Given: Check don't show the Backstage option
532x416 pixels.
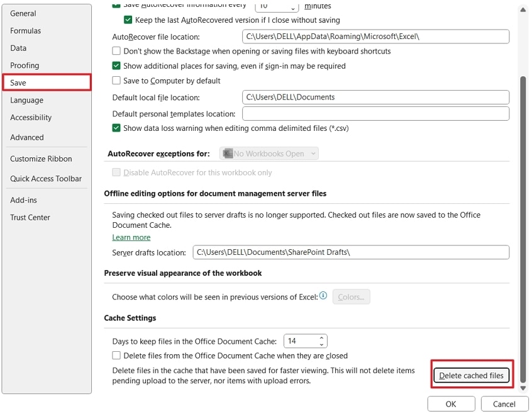Looking at the screenshot, I should pos(116,51).
